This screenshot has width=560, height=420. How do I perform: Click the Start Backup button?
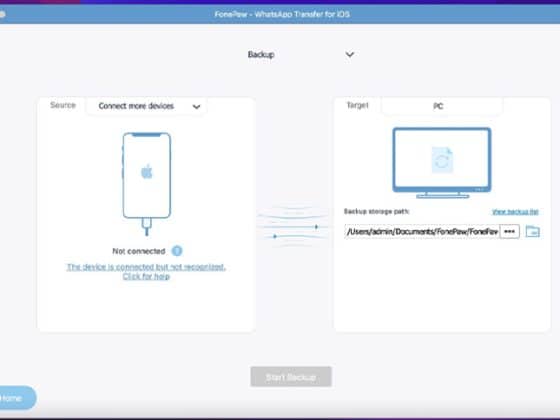coord(291,377)
